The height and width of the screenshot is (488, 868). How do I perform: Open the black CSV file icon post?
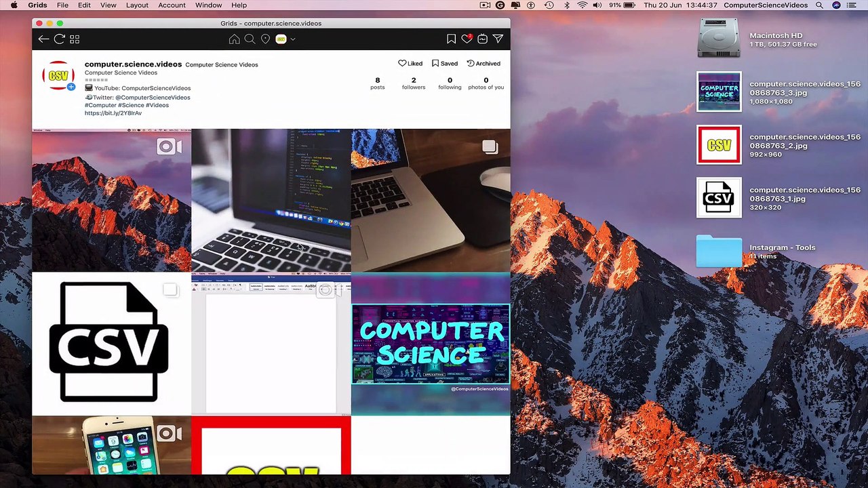click(111, 344)
